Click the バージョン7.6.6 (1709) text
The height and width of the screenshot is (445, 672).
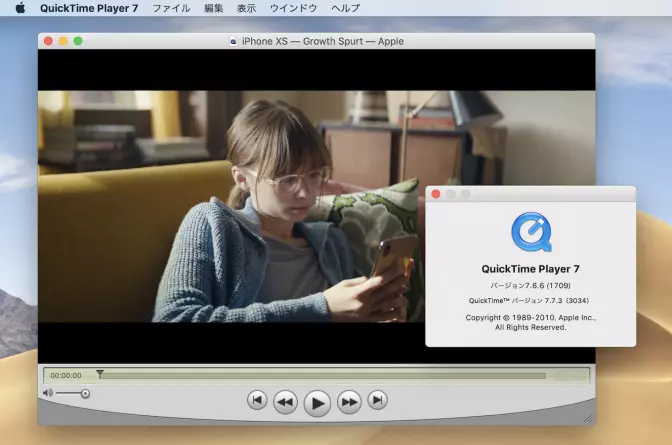click(x=531, y=286)
